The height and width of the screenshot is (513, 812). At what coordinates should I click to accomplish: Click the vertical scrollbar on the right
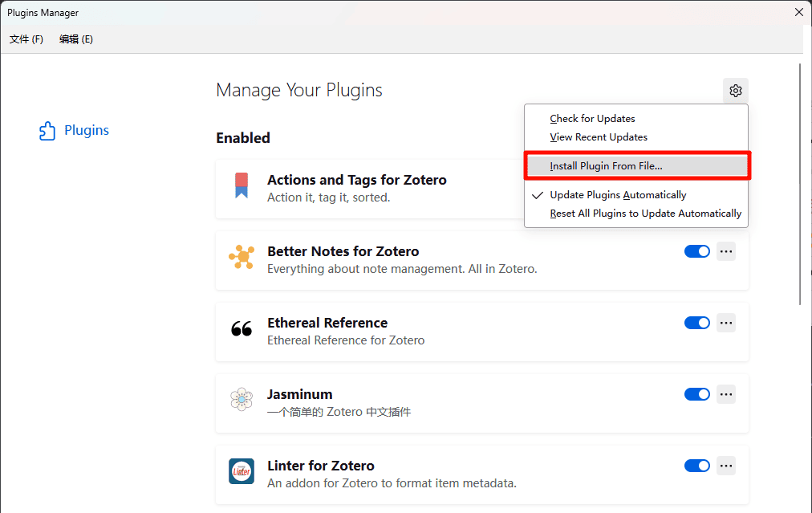[x=800, y=185]
